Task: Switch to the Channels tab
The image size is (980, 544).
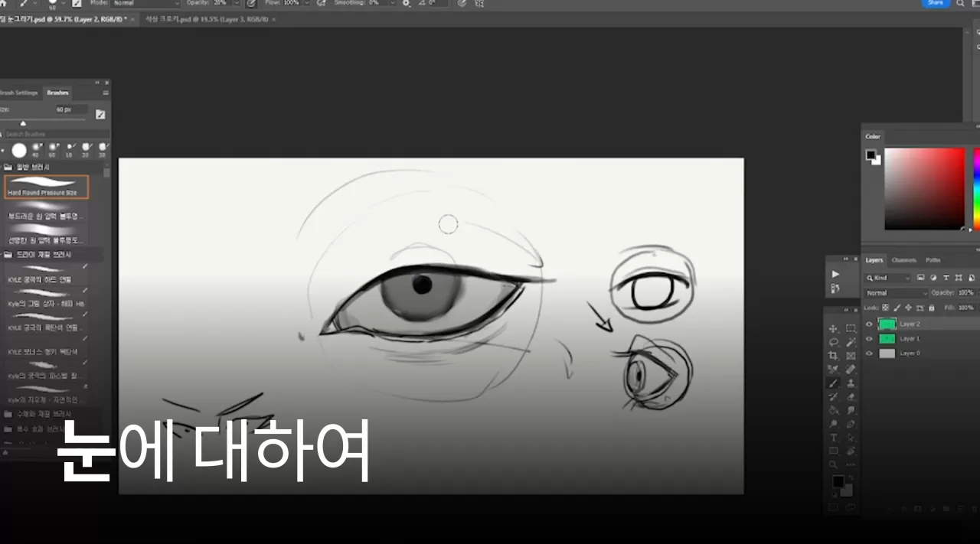Action: point(903,260)
